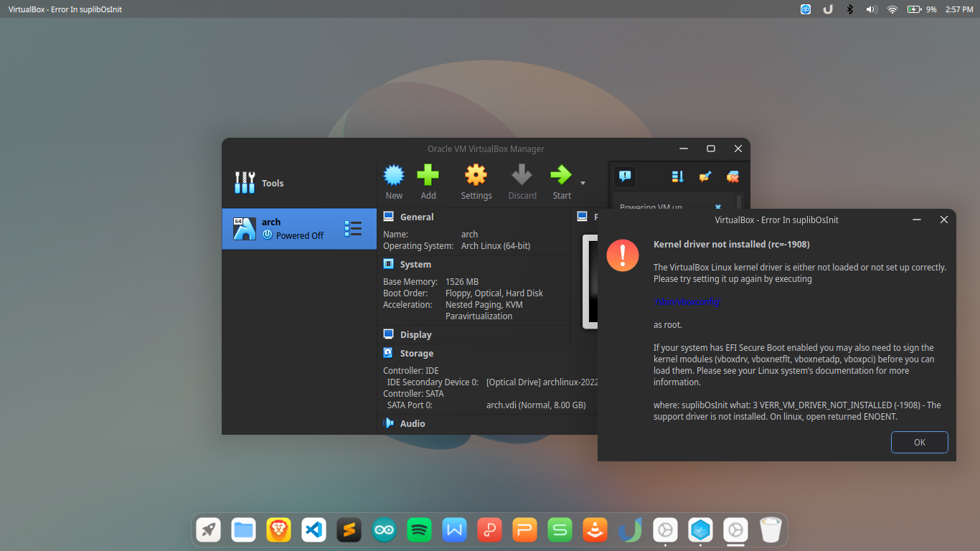This screenshot has width=980, height=551.
Task: Click the Bluetooth icon in top bar
Action: [x=850, y=9]
